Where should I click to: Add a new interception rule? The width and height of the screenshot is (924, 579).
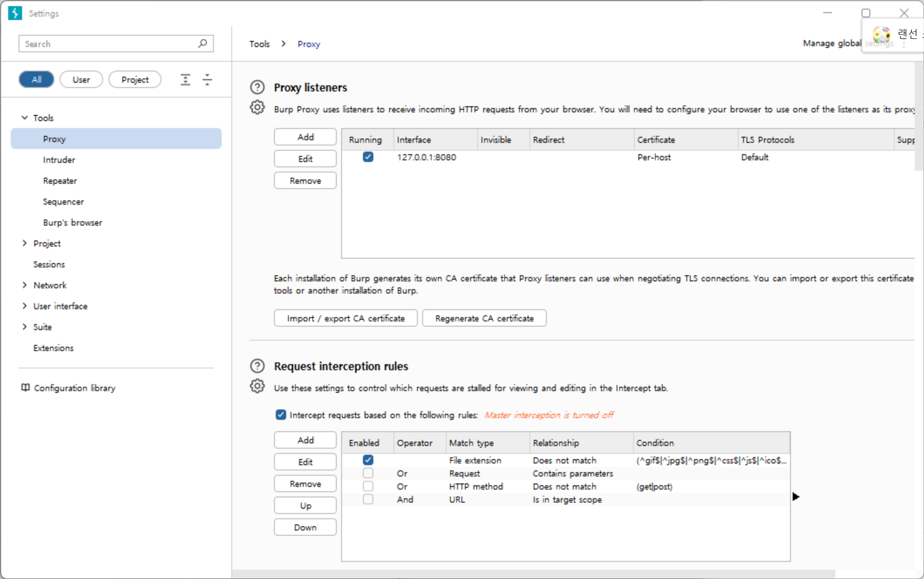pyautogui.click(x=305, y=440)
